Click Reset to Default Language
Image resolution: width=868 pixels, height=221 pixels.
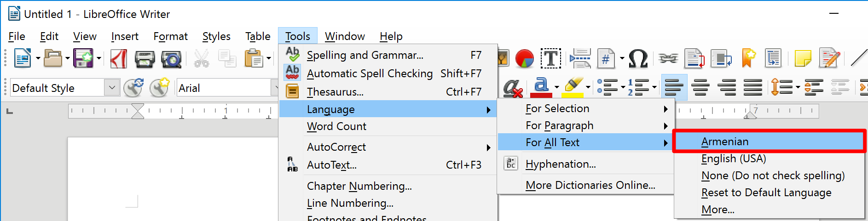pyautogui.click(x=769, y=193)
